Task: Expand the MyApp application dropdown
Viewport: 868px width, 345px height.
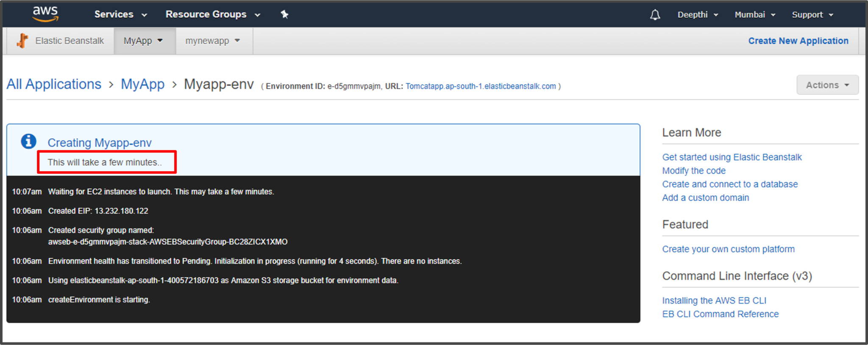Action: (x=145, y=41)
